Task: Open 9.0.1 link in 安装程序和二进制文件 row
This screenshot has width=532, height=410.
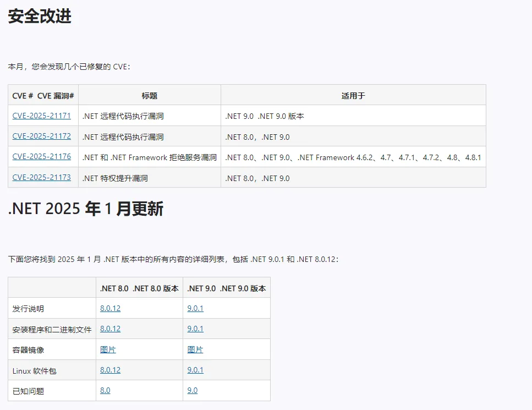Action: [x=195, y=329]
